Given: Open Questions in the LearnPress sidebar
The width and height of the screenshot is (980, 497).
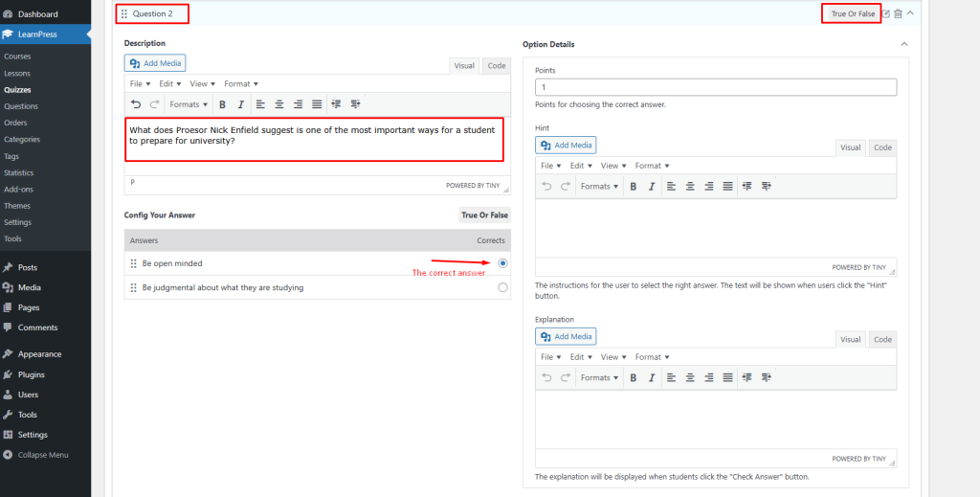Looking at the screenshot, I should click(21, 106).
